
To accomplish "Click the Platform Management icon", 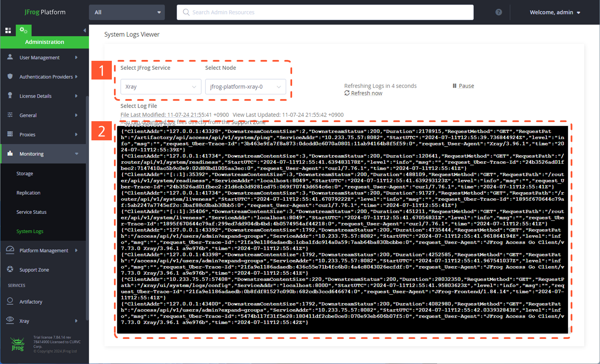I will click(x=10, y=250).
